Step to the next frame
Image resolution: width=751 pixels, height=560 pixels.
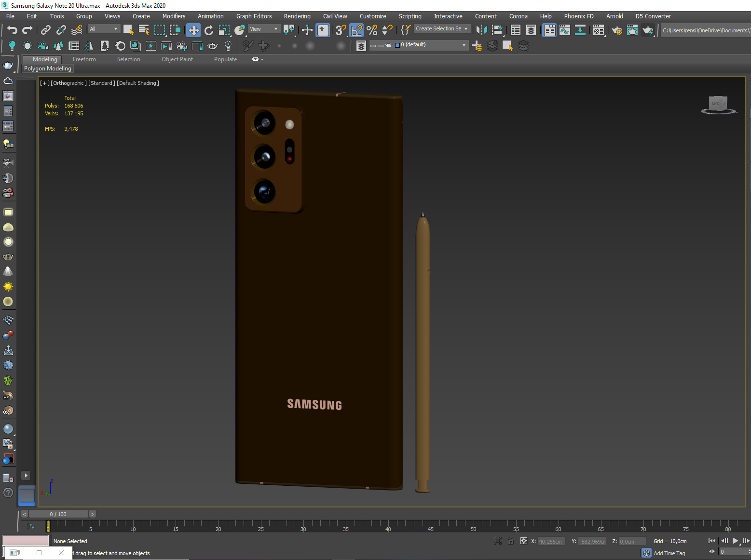pos(746,541)
